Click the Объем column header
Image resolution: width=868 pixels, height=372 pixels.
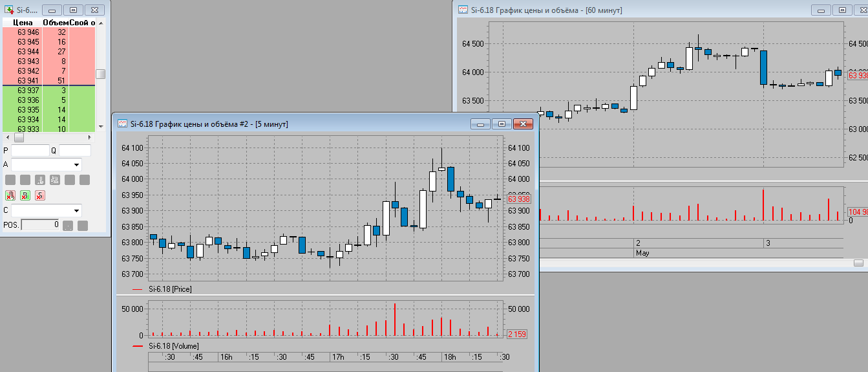click(56, 23)
